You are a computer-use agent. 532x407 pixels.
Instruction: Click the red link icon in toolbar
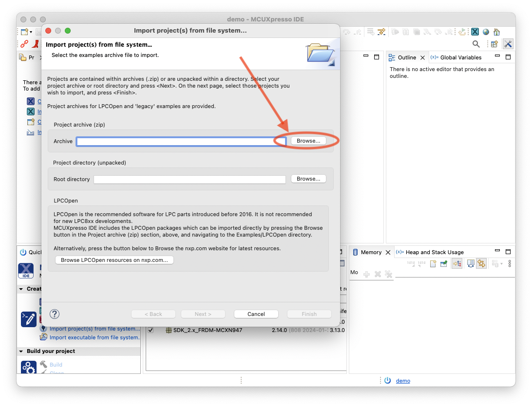pos(24,44)
